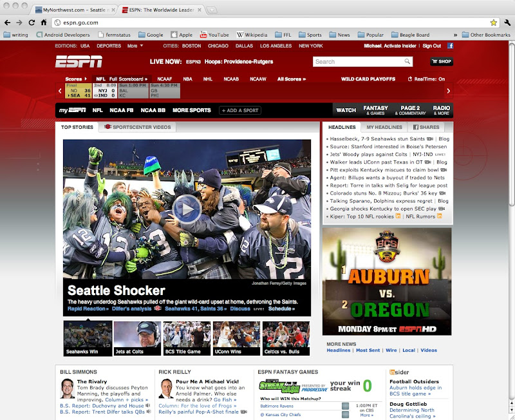Screen dimensions: 515x420
Task: Click the myESPN logo in the nav bar
Action: pyautogui.click(x=73, y=110)
